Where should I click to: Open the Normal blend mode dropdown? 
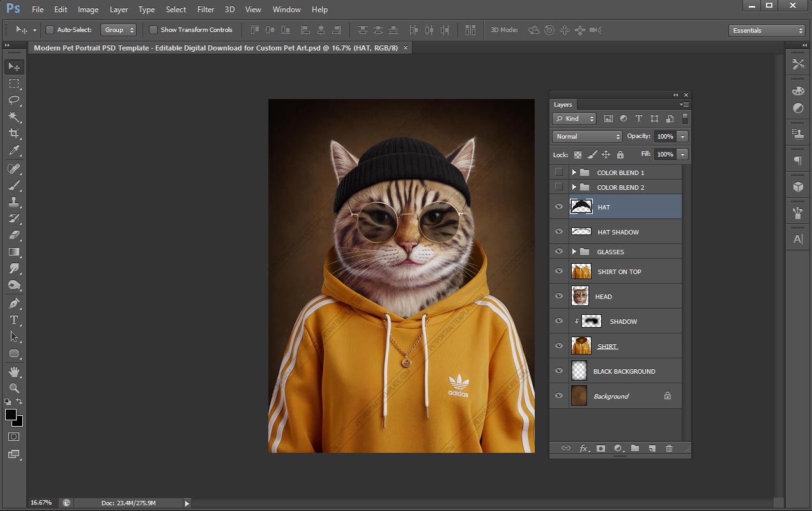pyautogui.click(x=587, y=137)
